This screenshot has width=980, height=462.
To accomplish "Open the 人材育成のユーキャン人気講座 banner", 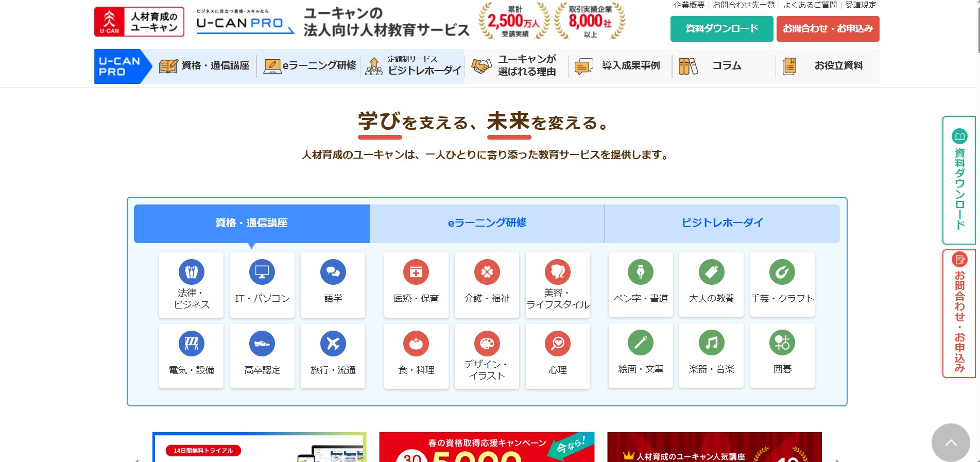I will tap(714, 447).
